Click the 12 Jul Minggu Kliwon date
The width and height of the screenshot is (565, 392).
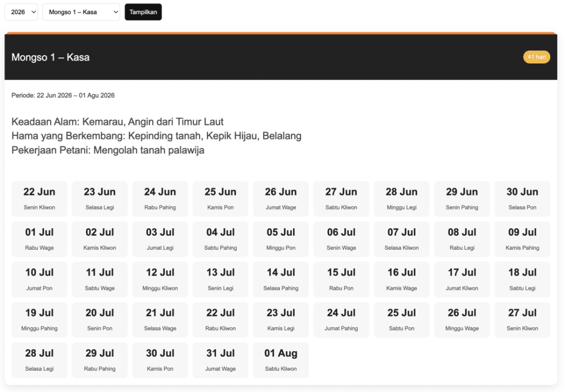click(160, 279)
